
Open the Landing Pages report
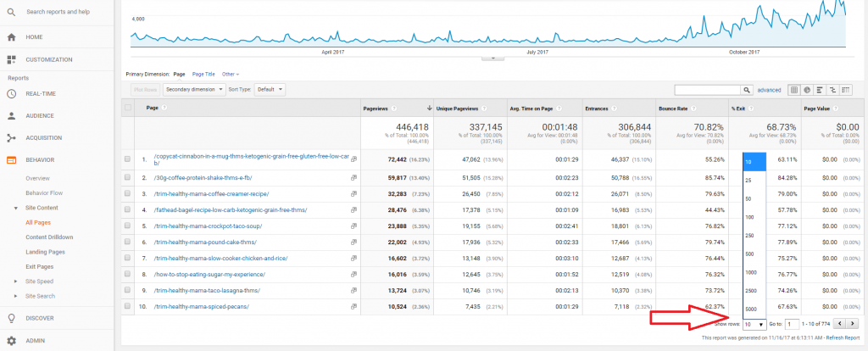coord(46,252)
